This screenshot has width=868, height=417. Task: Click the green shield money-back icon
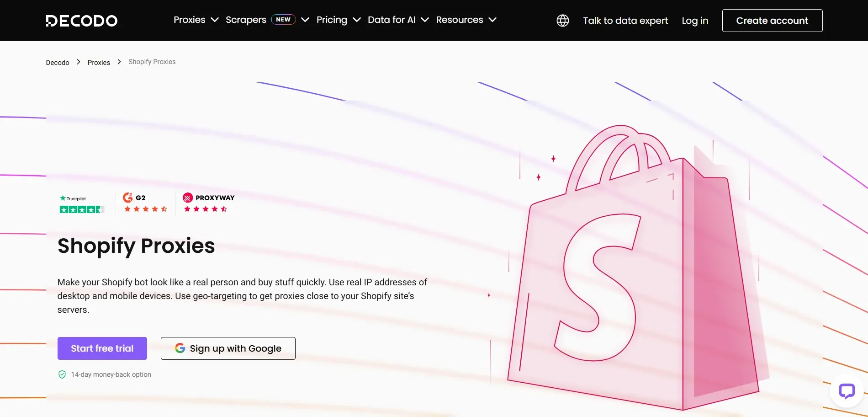(x=62, y=374)
